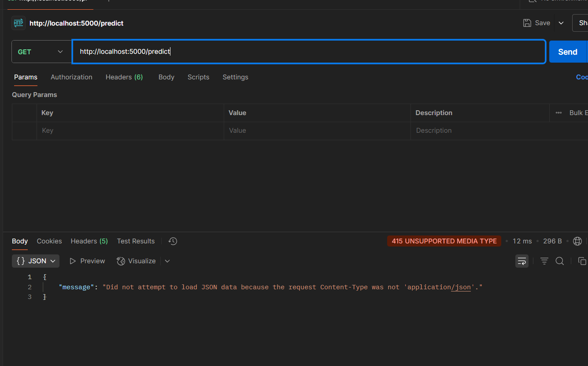The image size is (588, 366).
Task: Toggle word wrap in the response body
Action: [522, 261]
